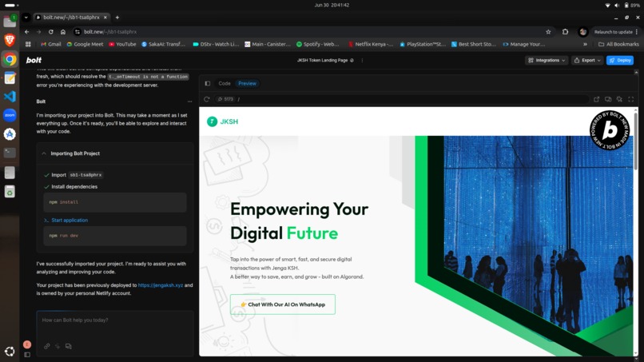Open the Spotify Web bookmark
644x362 pixels.
[318, 44]
